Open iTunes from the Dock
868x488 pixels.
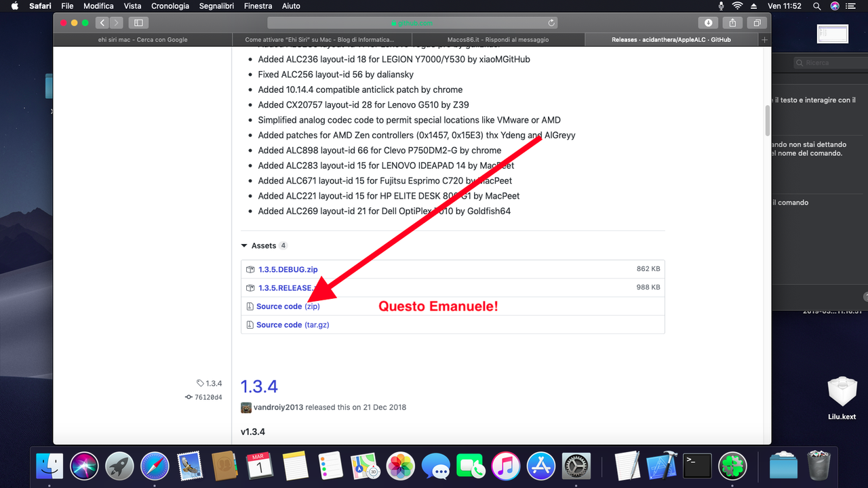(x=506, y=466)
